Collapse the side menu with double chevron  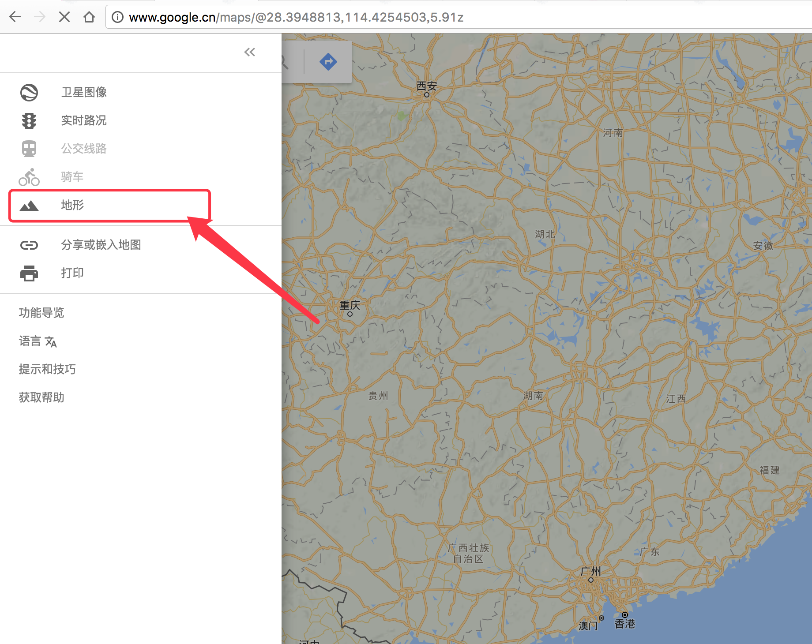coord(250,52)
